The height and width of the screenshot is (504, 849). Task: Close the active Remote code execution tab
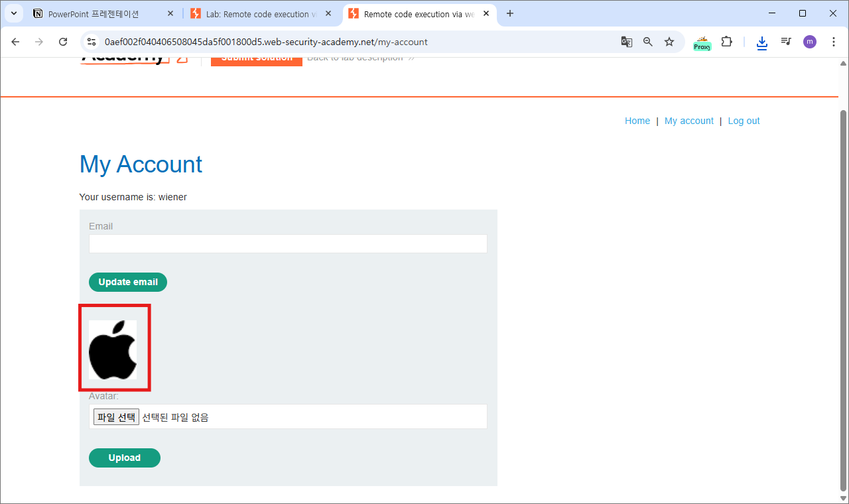[486, 13]
